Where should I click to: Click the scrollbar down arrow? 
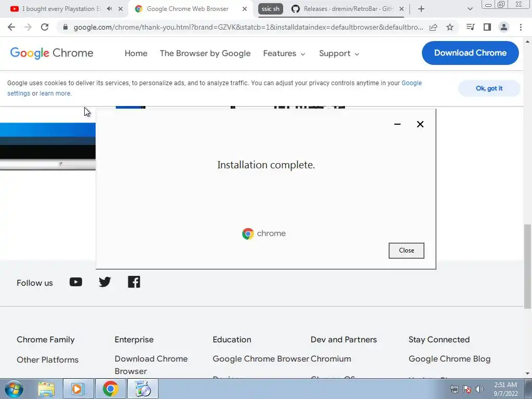click(527, 374)
